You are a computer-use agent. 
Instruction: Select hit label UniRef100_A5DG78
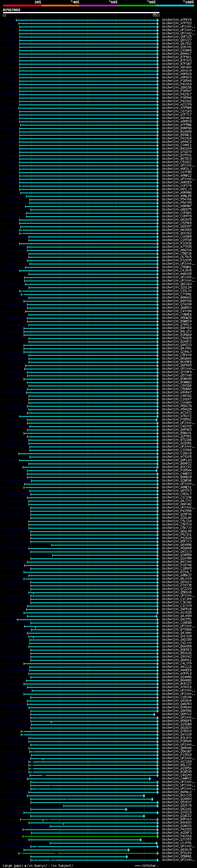[x=177, y=406]
